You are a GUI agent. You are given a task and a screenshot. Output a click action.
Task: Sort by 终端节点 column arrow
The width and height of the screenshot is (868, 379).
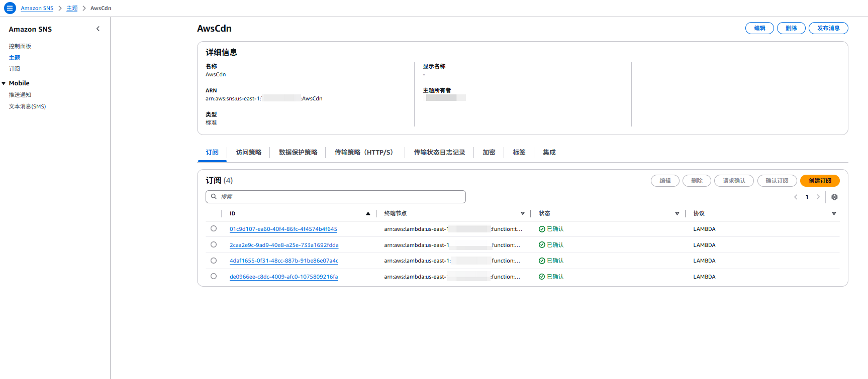point(523,214)
